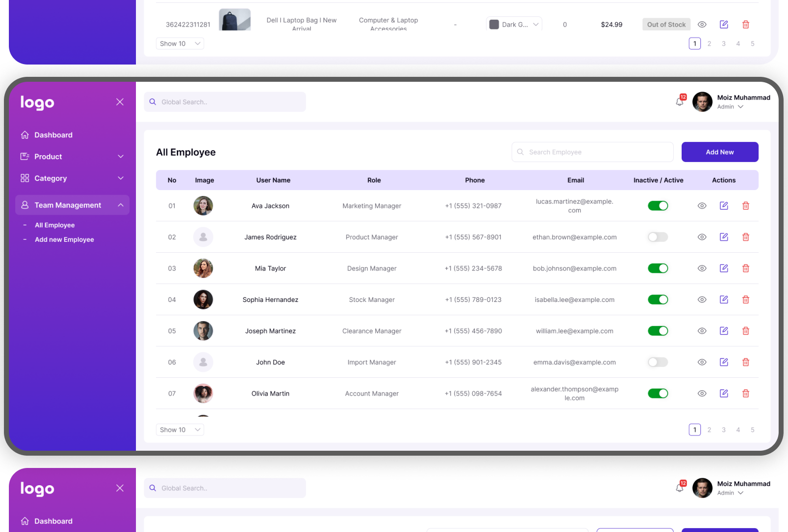Go to page 3 of the employee list
The height and width of the screenshot is (532, 788).
click(x=723, y=429)
